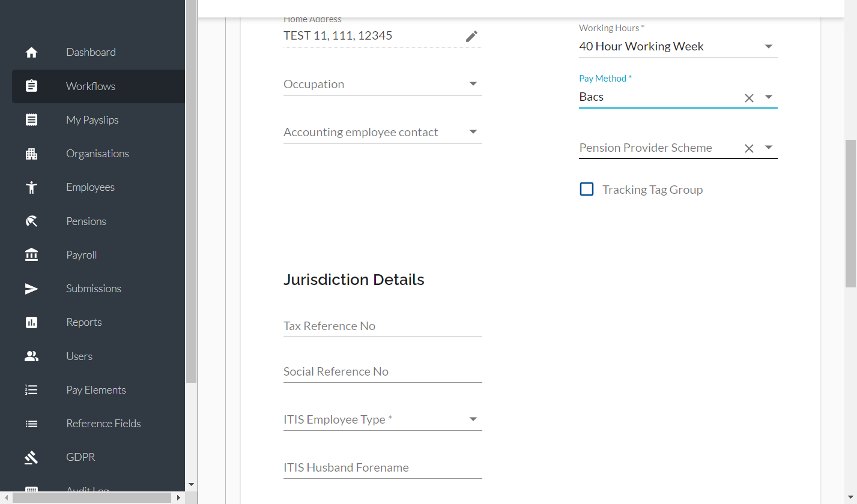Open Employees menu label
Viewport: 857px width, 504px height.
click(x=90, y=187)
